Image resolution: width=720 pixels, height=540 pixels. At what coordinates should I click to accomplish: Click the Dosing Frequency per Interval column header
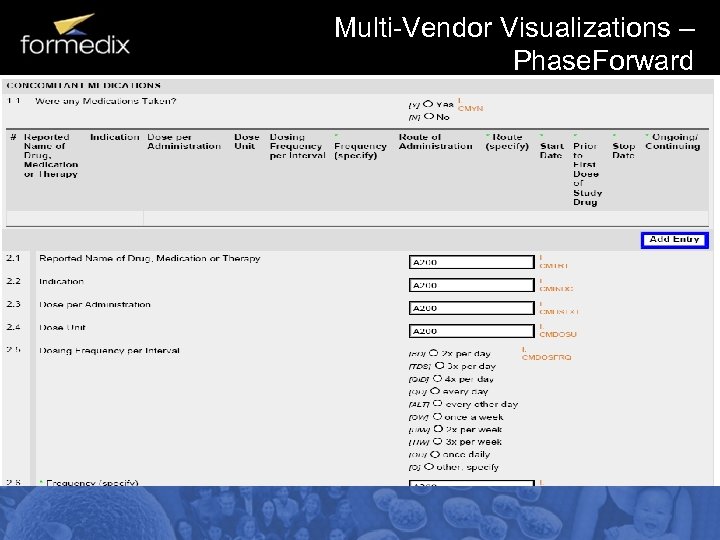(x=298, y=146)
